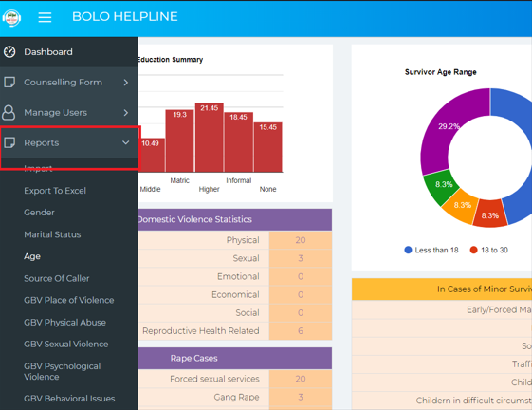
Task: Open the GBV Psychological Violence report
Action: click(62, 371)
